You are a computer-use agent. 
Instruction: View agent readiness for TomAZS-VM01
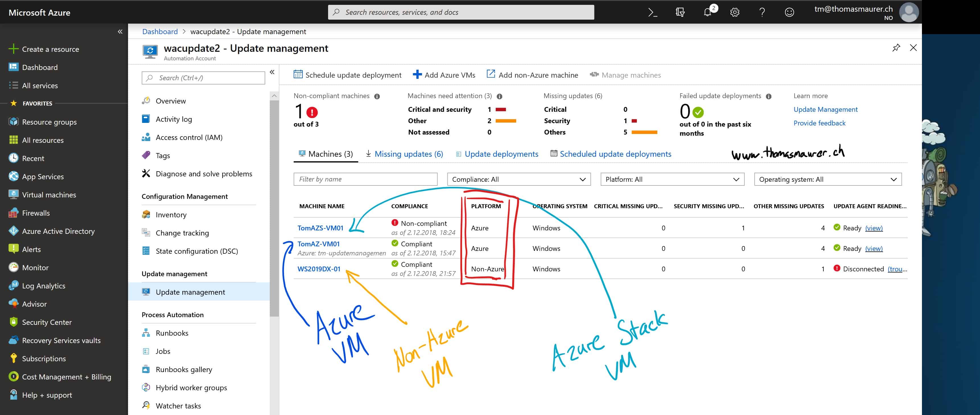click(874, 228)
